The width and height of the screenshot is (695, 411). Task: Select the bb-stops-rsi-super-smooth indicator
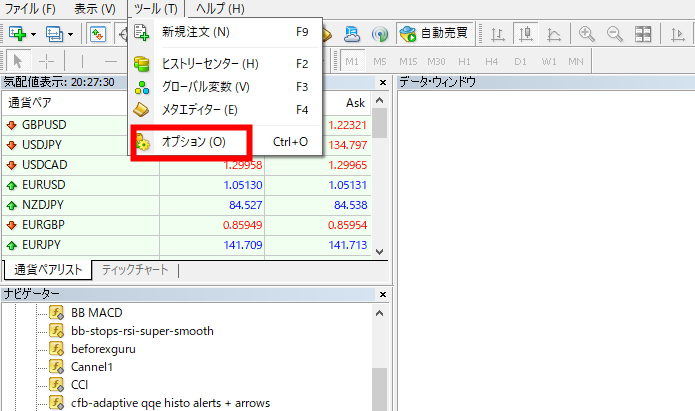142,331
